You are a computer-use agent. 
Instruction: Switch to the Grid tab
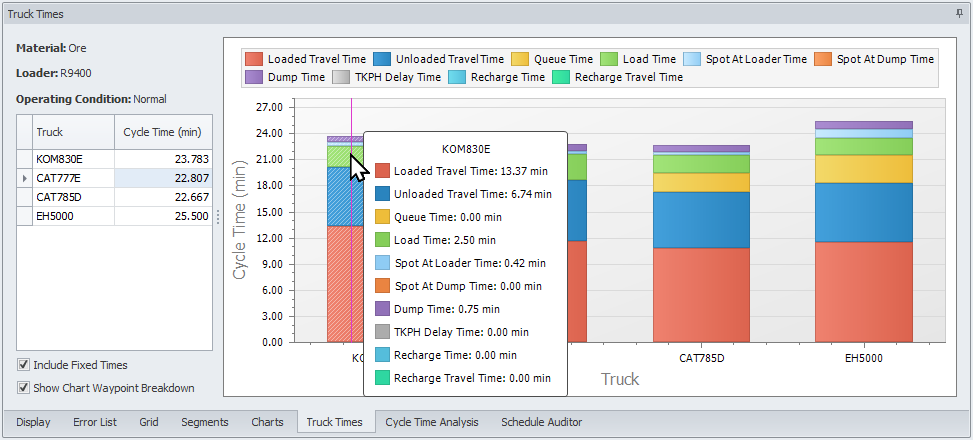(x=149, y=422)
